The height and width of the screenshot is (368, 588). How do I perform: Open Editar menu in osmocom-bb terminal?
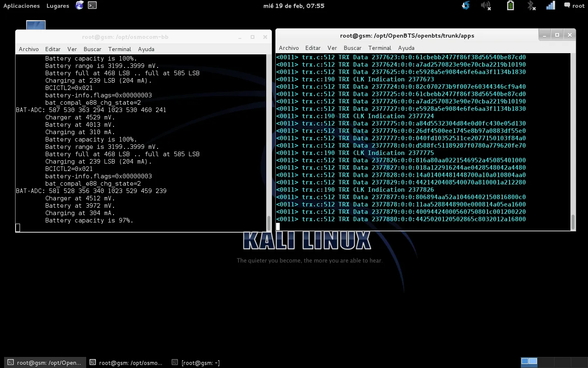coord(53,49)
